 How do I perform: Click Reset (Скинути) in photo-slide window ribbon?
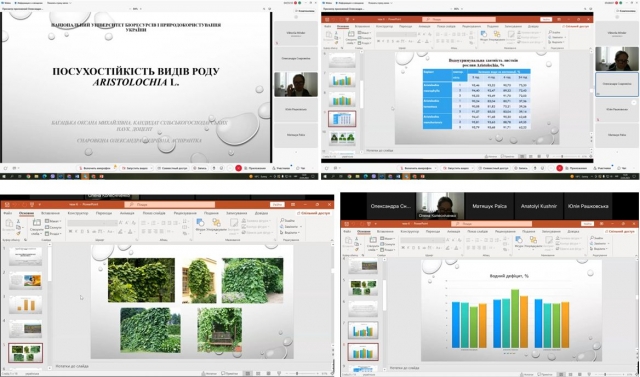pyautogui.click(x=53, y=227)
